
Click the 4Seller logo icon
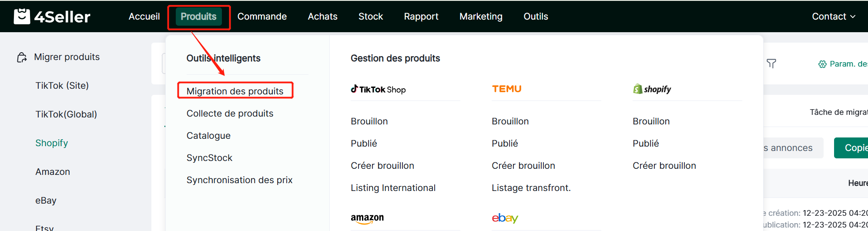[x=22, y=17]
